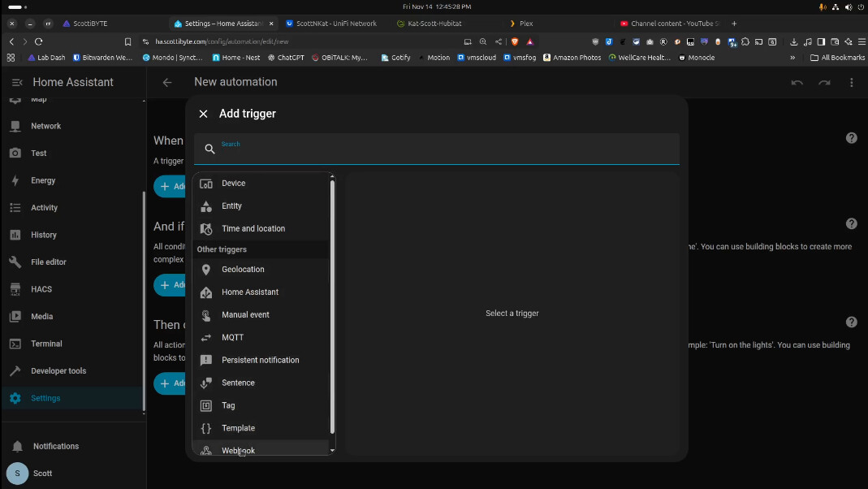
Task: Pick the Manual event trigger
Action: (245, 315)
